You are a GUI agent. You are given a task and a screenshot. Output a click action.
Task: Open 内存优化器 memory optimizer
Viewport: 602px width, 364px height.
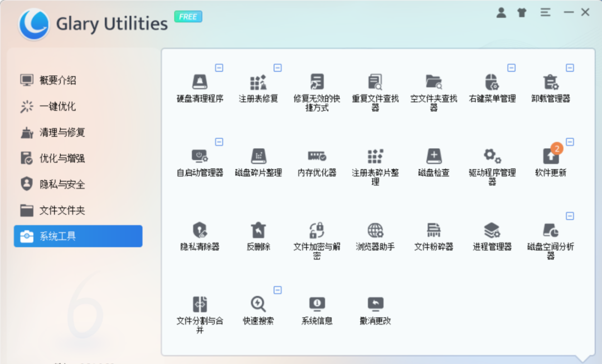[317, 163]
